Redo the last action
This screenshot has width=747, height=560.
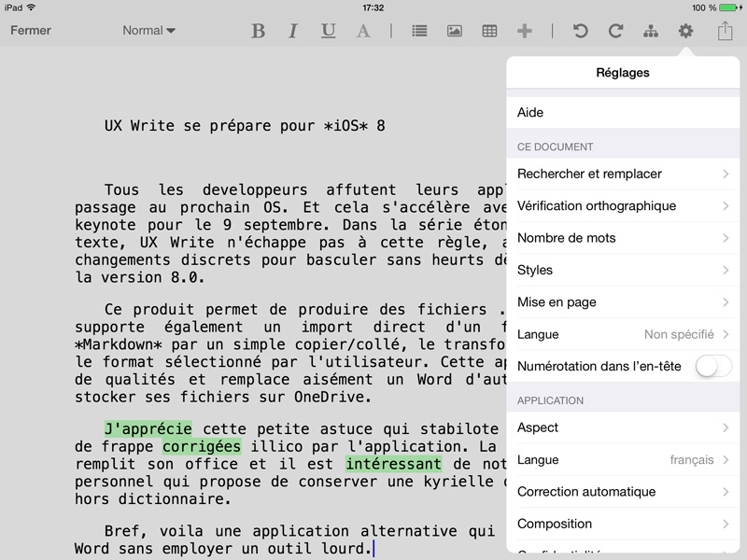615,31
